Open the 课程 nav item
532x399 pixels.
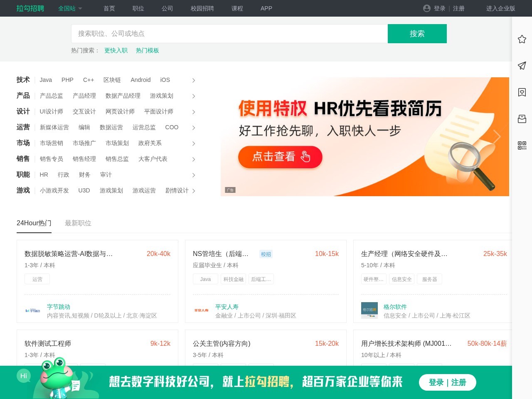point(237,8)
